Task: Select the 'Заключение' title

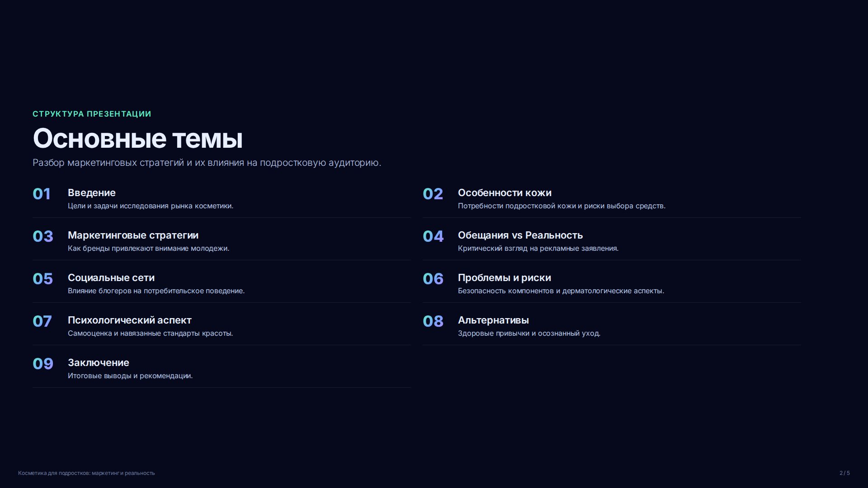Action: tap(99, 363)
